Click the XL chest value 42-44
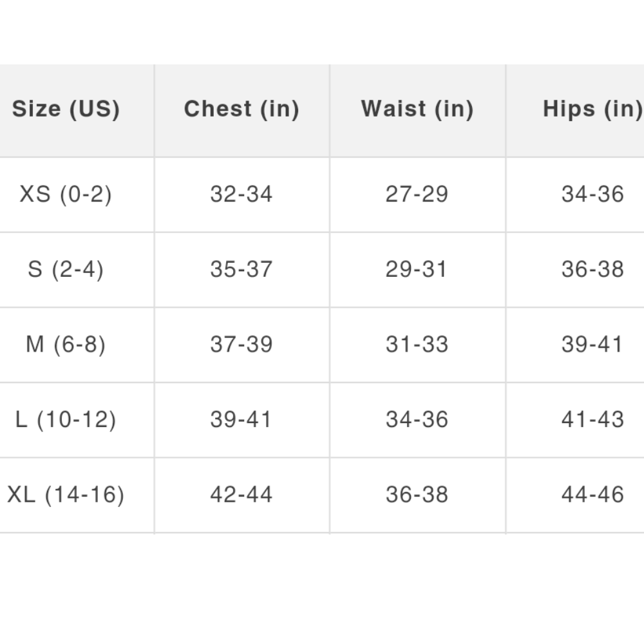 tap(241, 495)
